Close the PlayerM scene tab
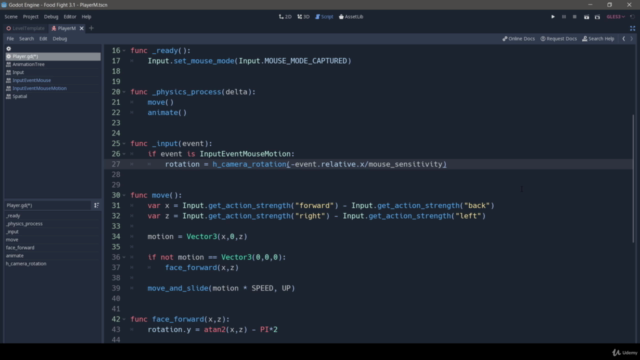Screen dimensions: 640x360 coord(82,28)
